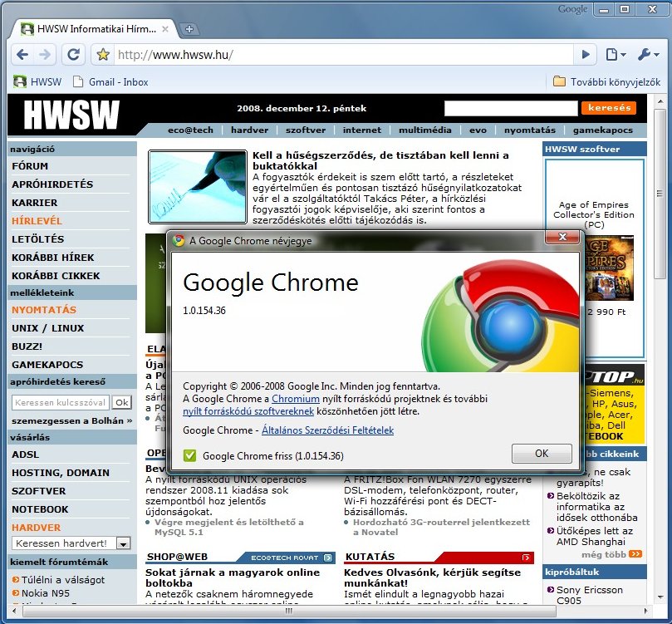
Task: Click into the URL address field
Action: tap(343, 55)
